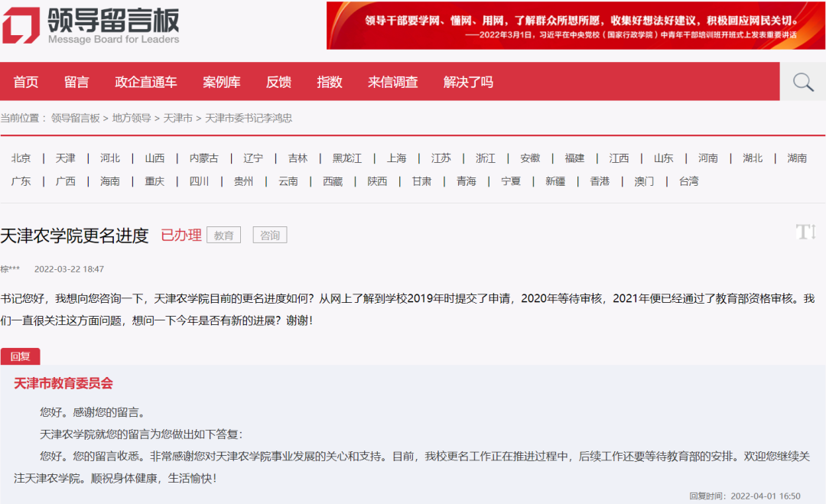
Task: Open 政企直通车 in navigation bar
Action: coord(146,82)
